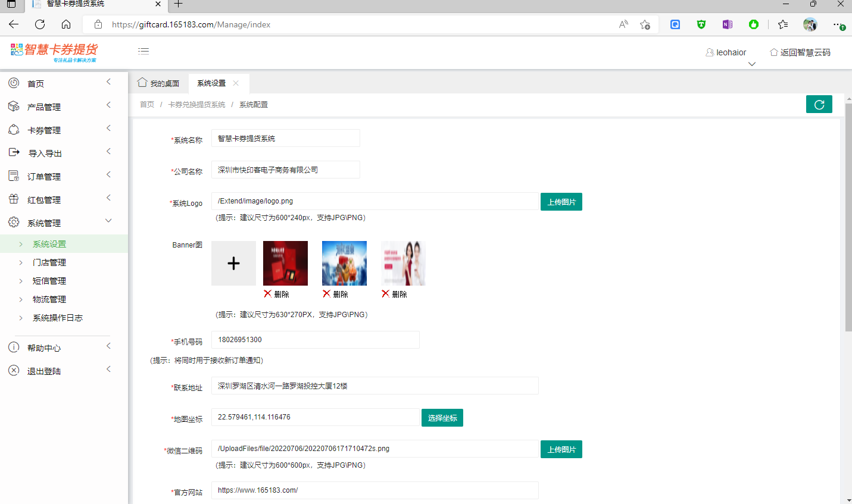The height and width of the screenshot is (504, 852).
Task: Click the plus tile to add banner
Action: pos(233,263)
